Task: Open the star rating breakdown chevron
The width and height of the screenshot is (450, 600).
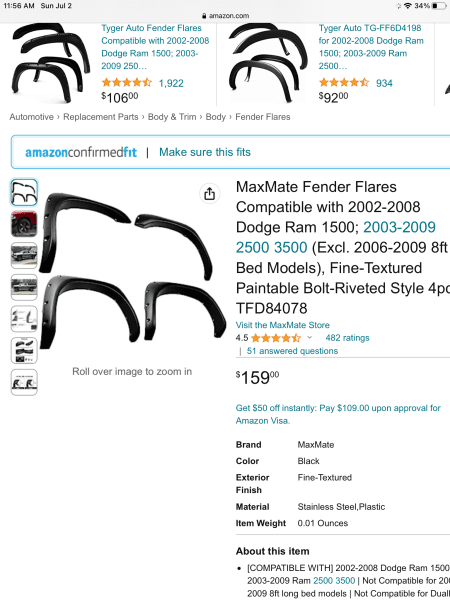Action: [310, 338]
